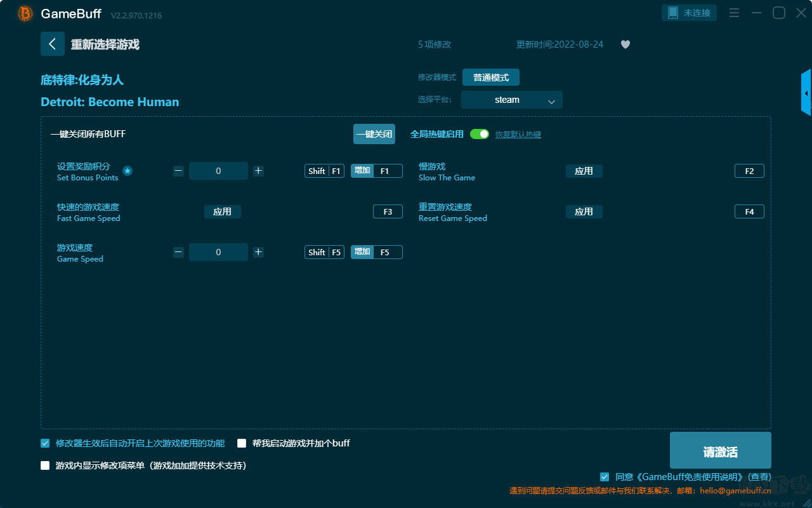
Task: Minimize the GameBuff window
Action: (757, 13)
